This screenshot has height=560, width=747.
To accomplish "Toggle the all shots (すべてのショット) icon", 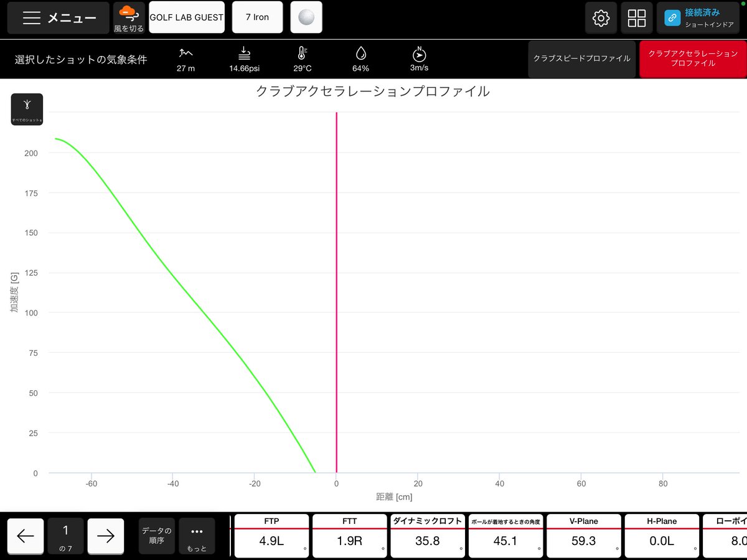I will pos(27,110).
